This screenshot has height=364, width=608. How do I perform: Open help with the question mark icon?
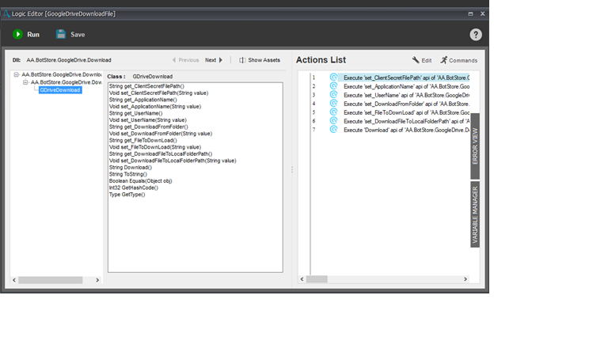pos(476,35)
